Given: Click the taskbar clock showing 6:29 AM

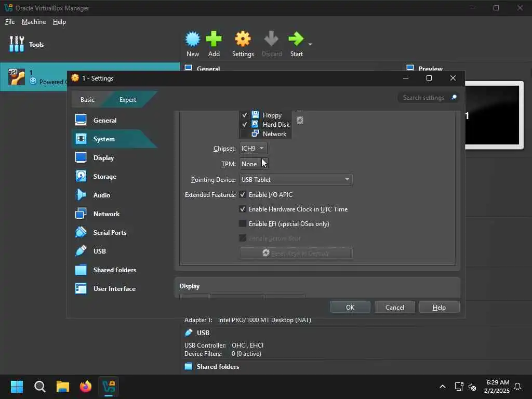Looking at the screenshot, I should coord(497,387).
